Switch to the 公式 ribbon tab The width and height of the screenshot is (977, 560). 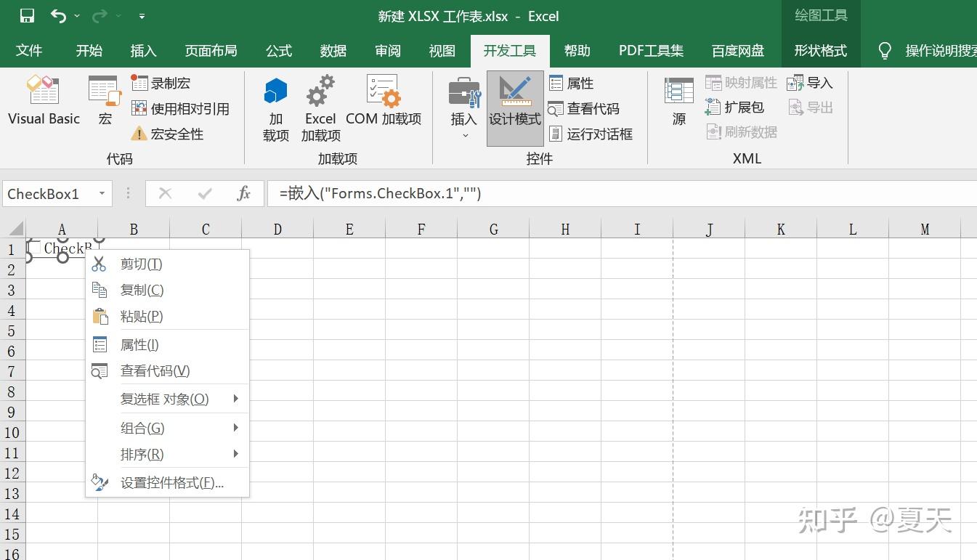click(278, 50)
